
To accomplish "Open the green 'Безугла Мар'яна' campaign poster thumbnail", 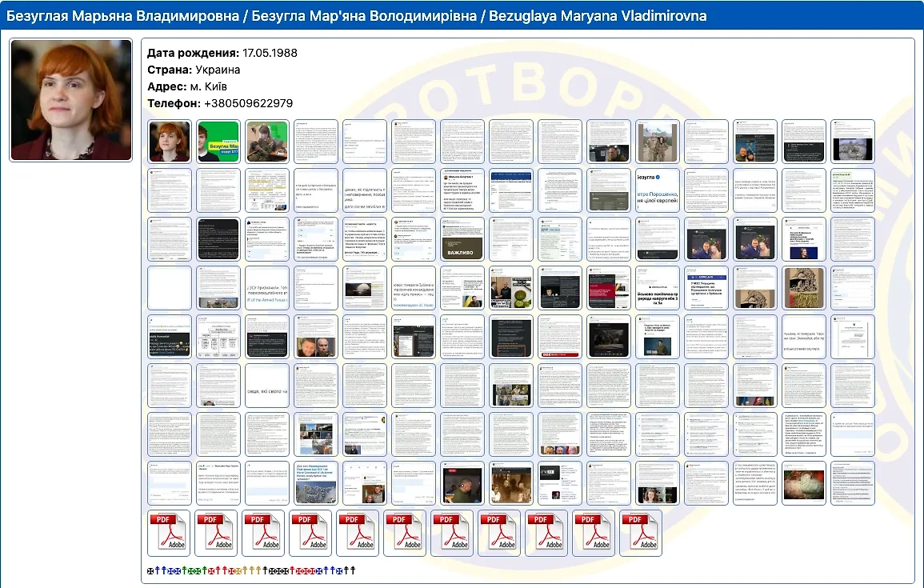I will [218, 142].
